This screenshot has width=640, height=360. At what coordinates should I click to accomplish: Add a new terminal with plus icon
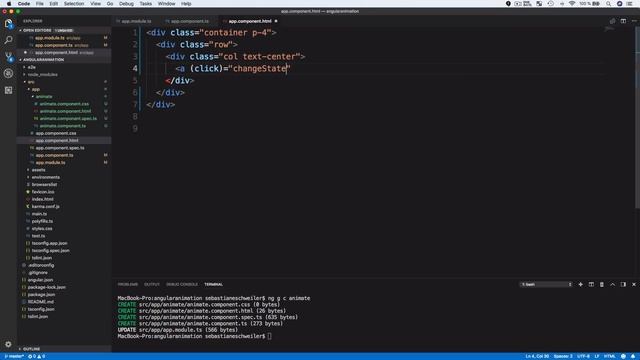coord(580,284)
